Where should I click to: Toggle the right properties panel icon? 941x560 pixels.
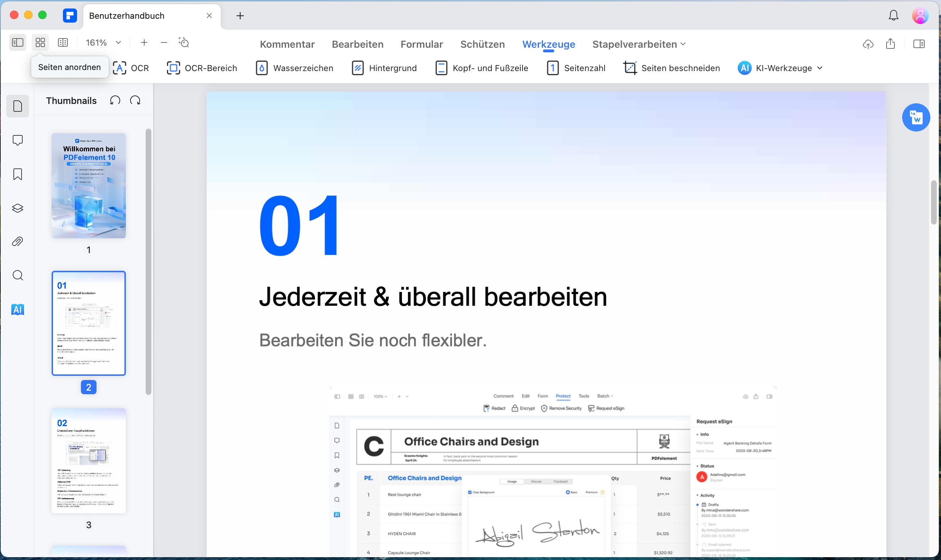click(919, 44)
